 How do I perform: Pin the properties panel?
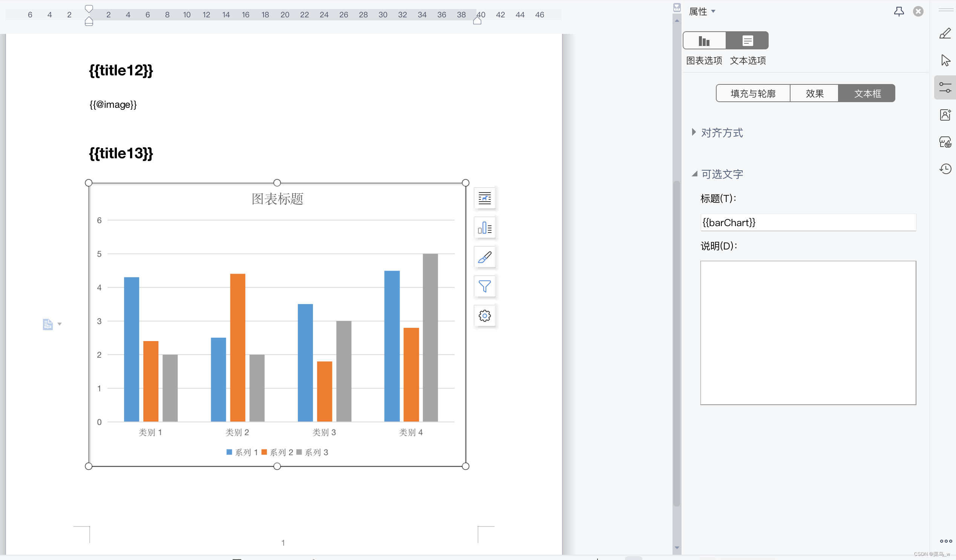pos(899,11)
